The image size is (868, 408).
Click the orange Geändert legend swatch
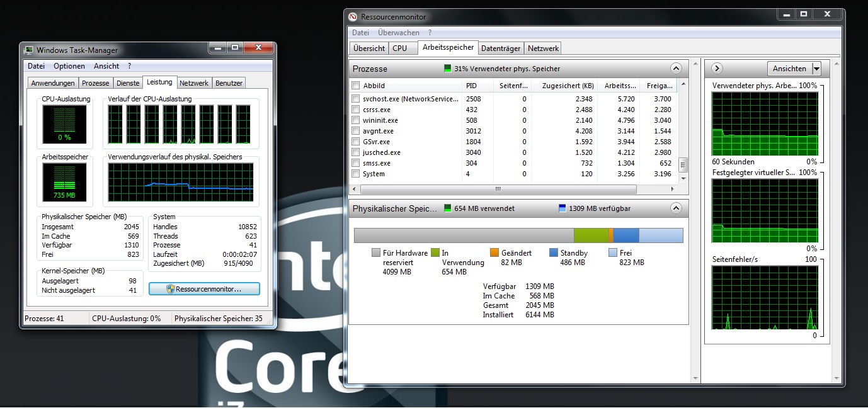pyautogui.click(x=494, y=252)
